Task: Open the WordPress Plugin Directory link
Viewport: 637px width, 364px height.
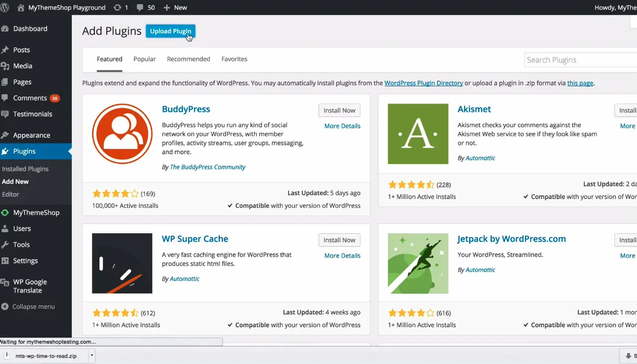Action: click(423, 83)
